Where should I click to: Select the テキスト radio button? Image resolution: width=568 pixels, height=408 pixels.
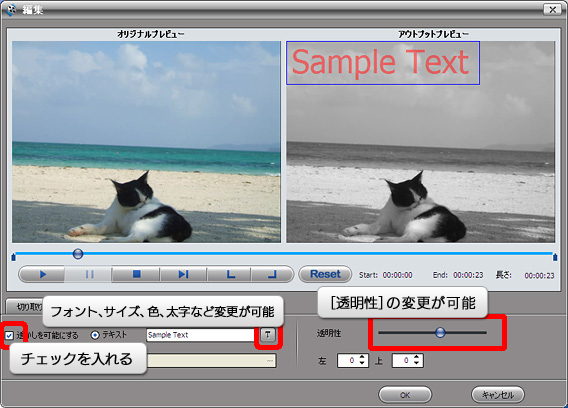95,335
